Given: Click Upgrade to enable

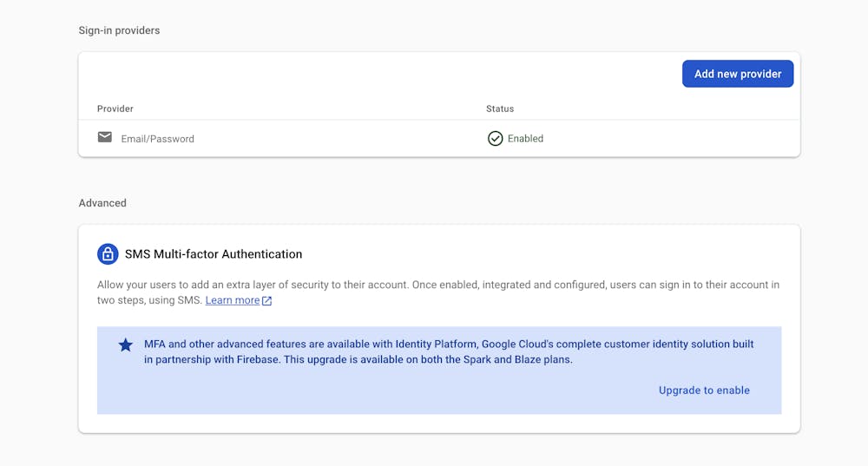Looking at the screenshot, I should pyautogui.click(x=704, y=391).
